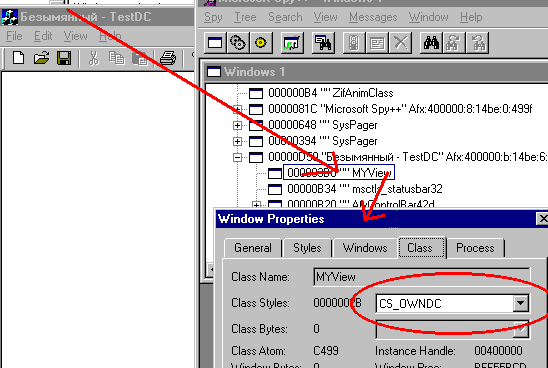Click New document icon in TestDC toolbar

pyautogui.click(x=18, y=58)
